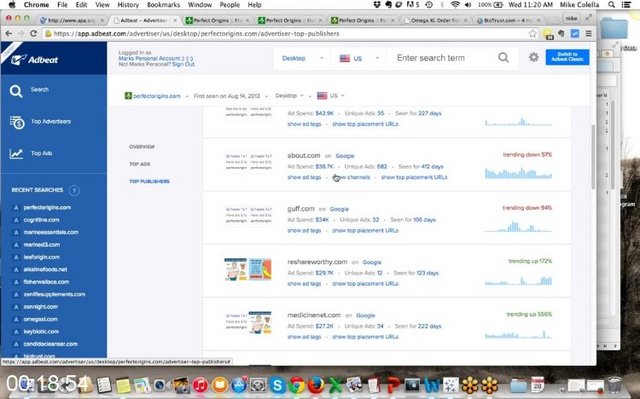Select Top Publishers section
Image resolution: width=640 pixels, height=399 pixels.
click(x=149, y=181)
